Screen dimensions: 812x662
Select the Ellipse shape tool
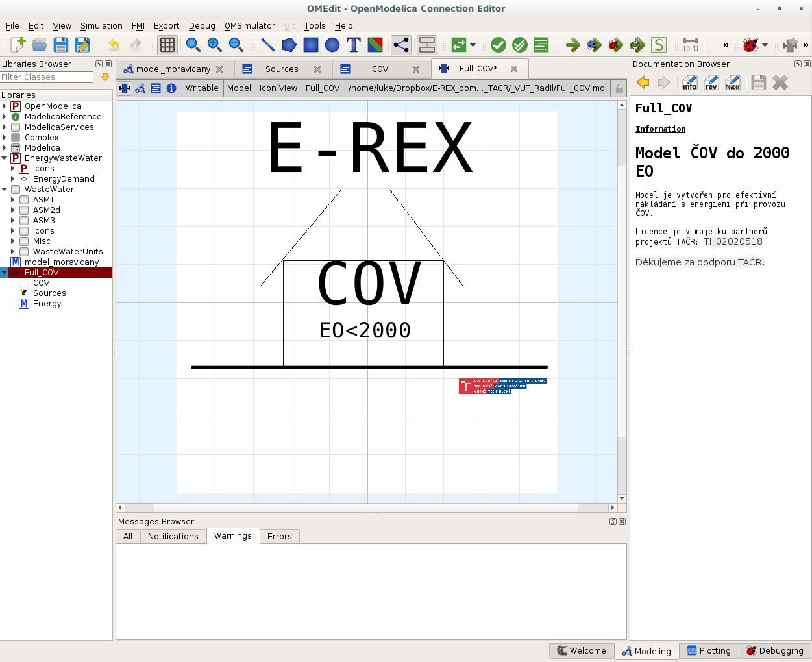pos(332,45)
